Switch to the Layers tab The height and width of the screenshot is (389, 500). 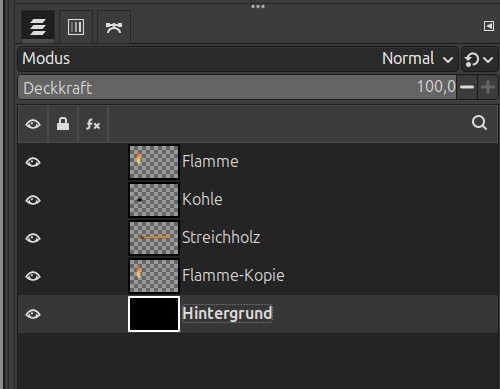tap(38, 27)
